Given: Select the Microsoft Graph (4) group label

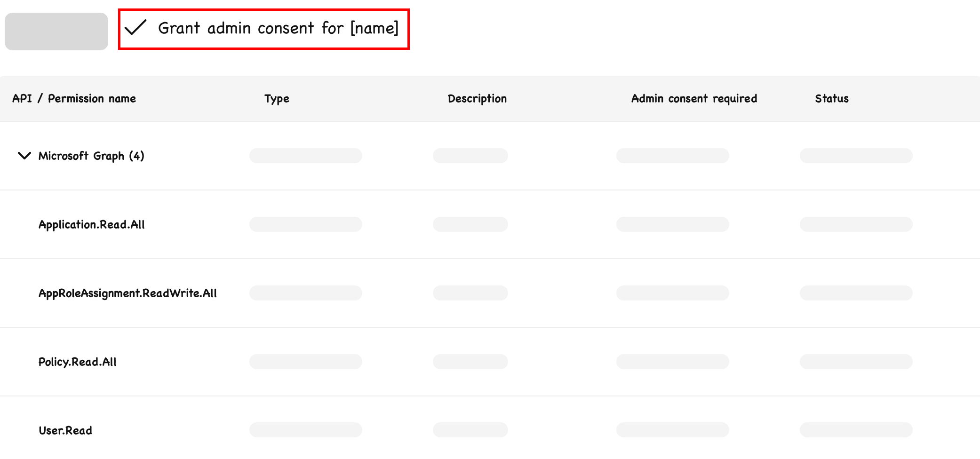Looking at the screenshot, I should pyautogui.click(x=91, y=156).
